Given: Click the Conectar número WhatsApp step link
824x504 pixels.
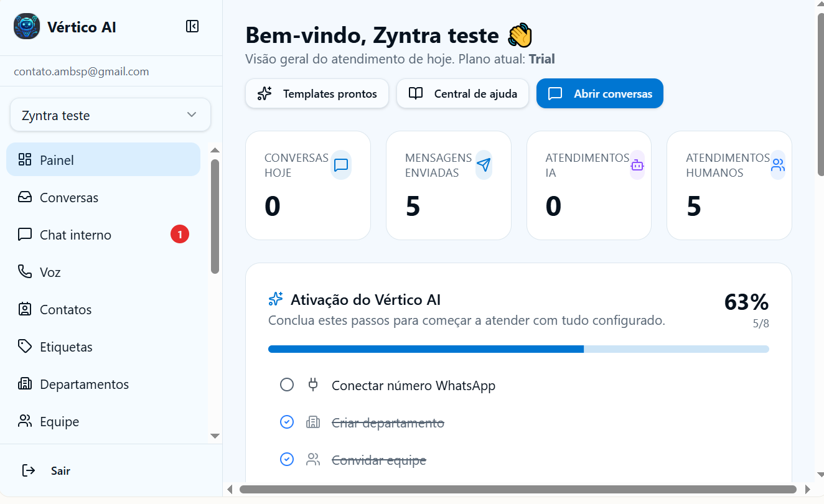Looking at the screenshot, I should click(413, 386).
